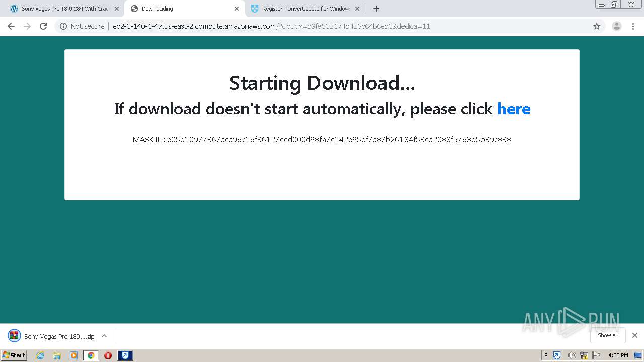Go back to the previous page
644x362 pixels.
click(11, 26)
